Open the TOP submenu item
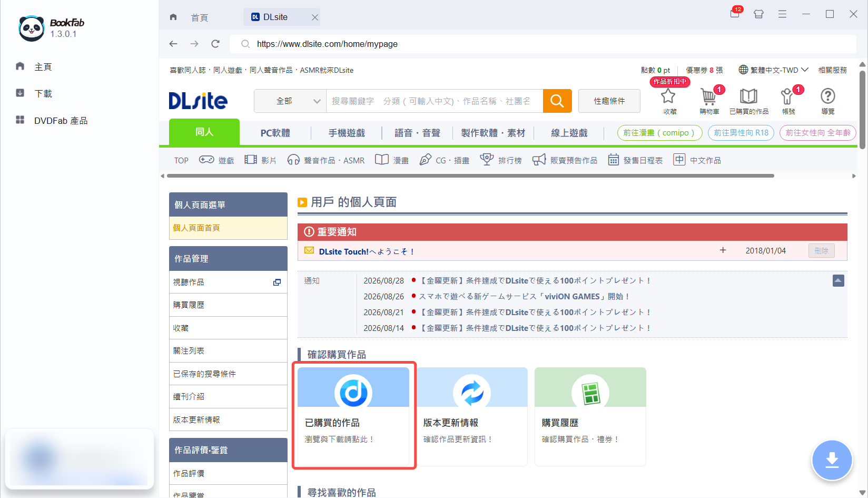The width and height of the screenshot is (868, 498). click(181, 160)
